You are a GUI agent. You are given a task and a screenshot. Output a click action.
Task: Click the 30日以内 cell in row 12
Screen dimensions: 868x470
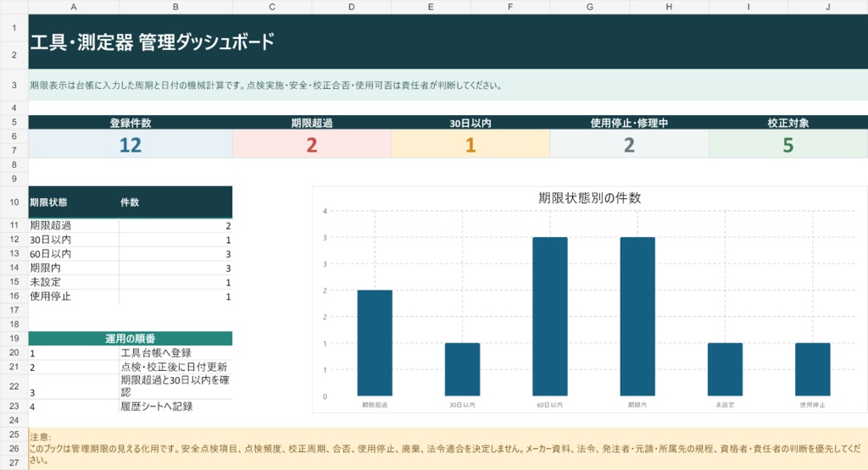click(x=74, y=240)
